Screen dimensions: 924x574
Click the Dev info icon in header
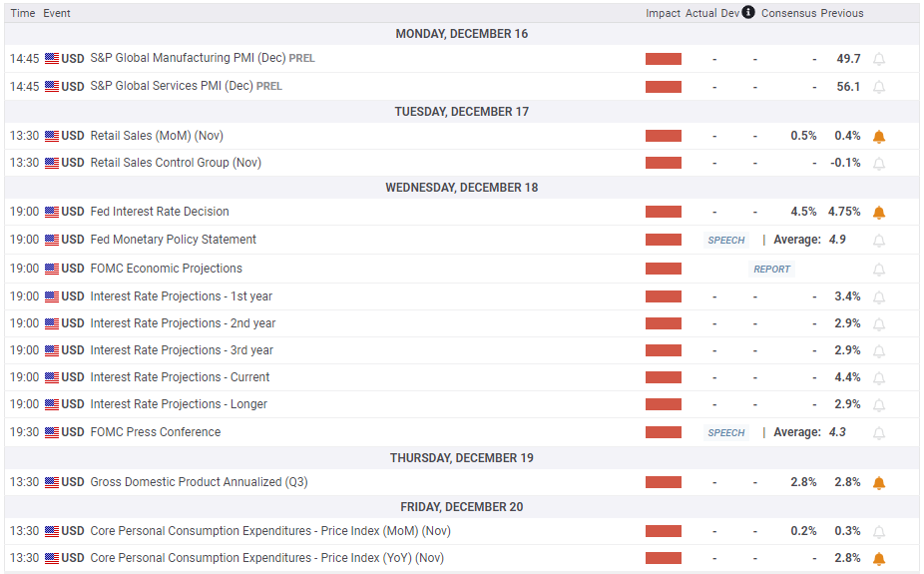click(x=748, y=13)
